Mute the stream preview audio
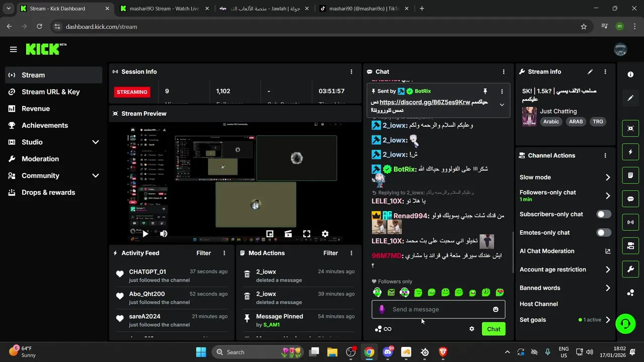This screenshot has height=362, width=644. coord(164,234)
